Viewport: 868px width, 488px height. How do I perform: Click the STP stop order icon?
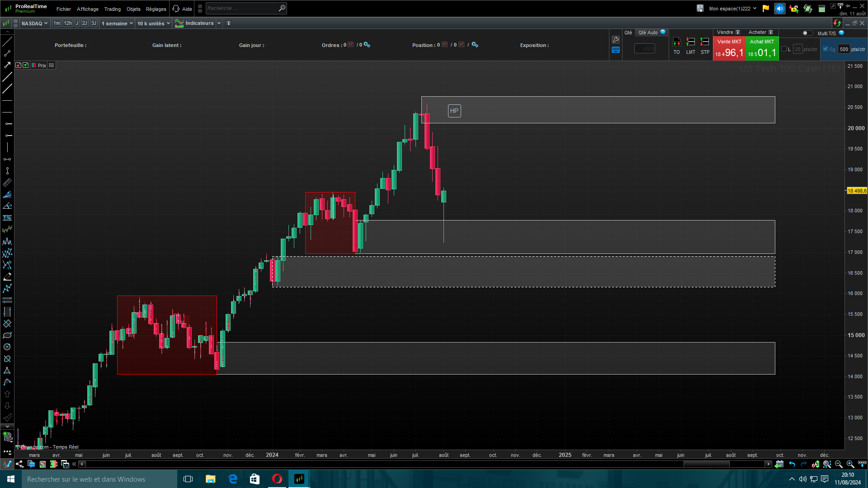[704, 42]
